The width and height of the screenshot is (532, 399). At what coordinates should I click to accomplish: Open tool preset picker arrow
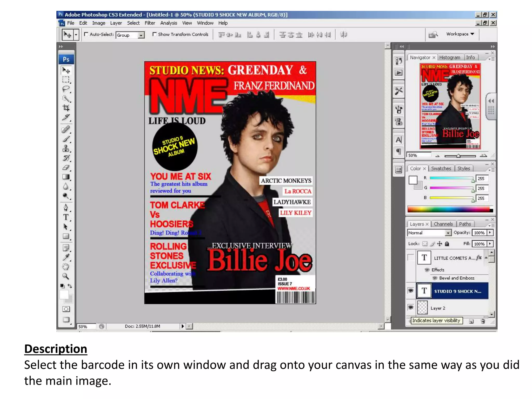point(76,35)
